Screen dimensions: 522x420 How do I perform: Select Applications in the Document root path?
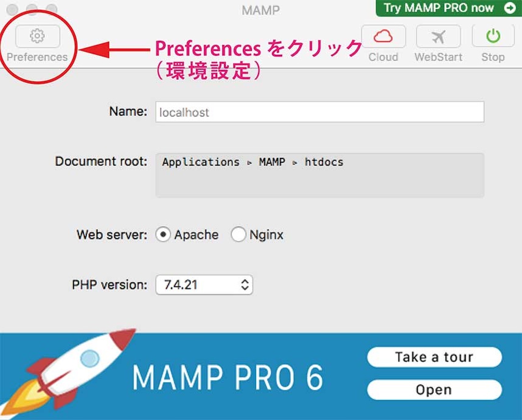pos(200,162)
